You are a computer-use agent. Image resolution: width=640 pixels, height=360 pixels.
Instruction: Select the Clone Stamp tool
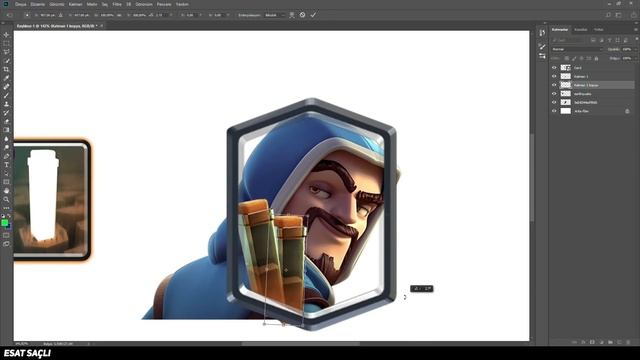pyautogui.click(x=6, y=104)
